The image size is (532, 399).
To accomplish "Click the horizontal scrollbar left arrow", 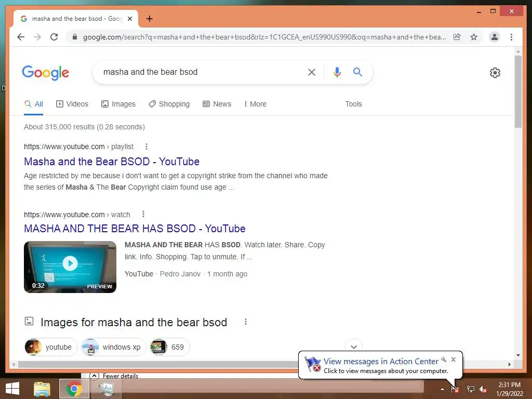I will coord(14,364).
